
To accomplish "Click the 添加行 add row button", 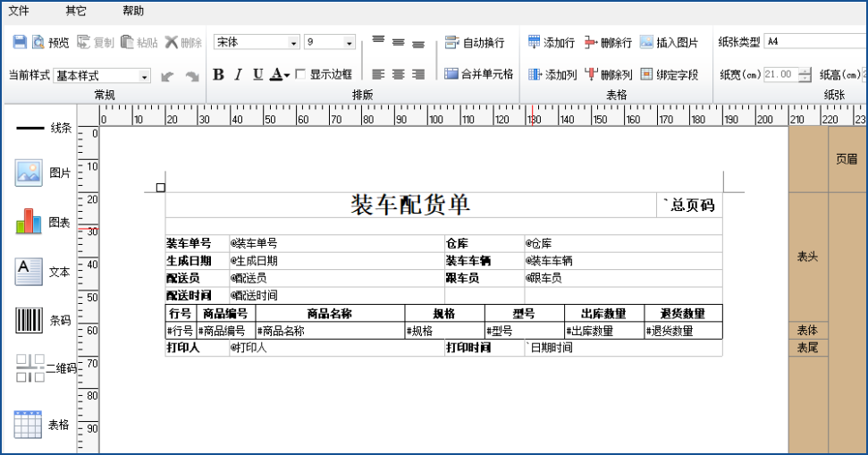I will [x=551, y=42].
